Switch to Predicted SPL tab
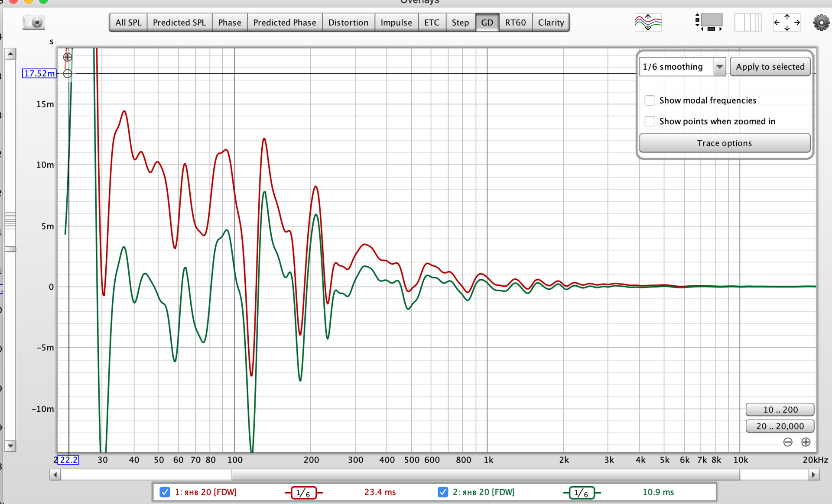832x504 pixels. click(179, 23)
